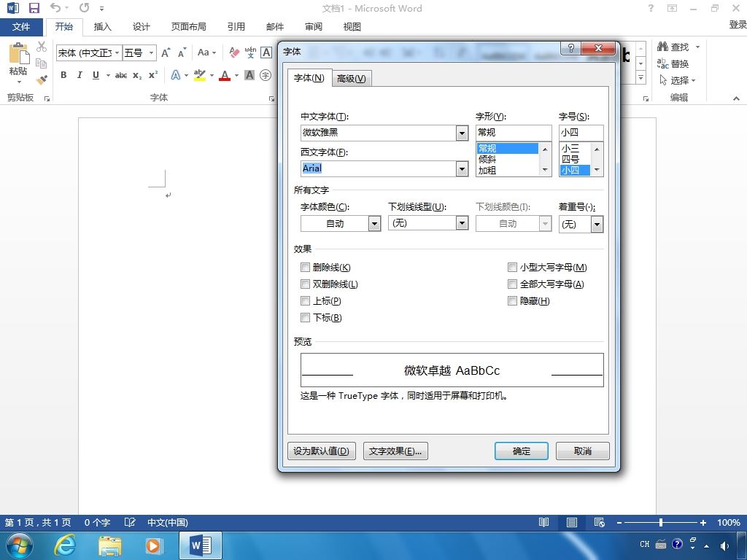Viewport: 747px width, 560px height.
Task: Open the 设计 Design ribbon tab
Action: tap(141, 27)
